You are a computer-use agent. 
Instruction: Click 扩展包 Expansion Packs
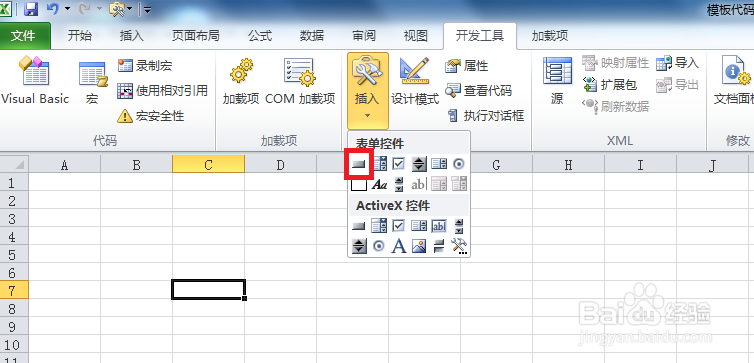(x=610, y=85)
